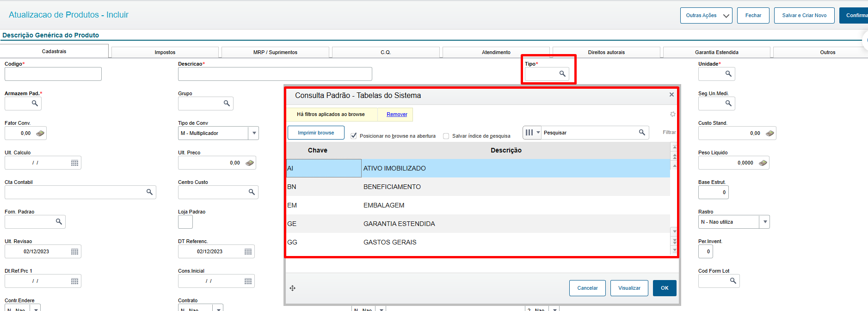Image resolution: width=868 pixels, height=311 pixels.
Task: Select the EMBALAGEM row in the table
Action: (384, 205)
